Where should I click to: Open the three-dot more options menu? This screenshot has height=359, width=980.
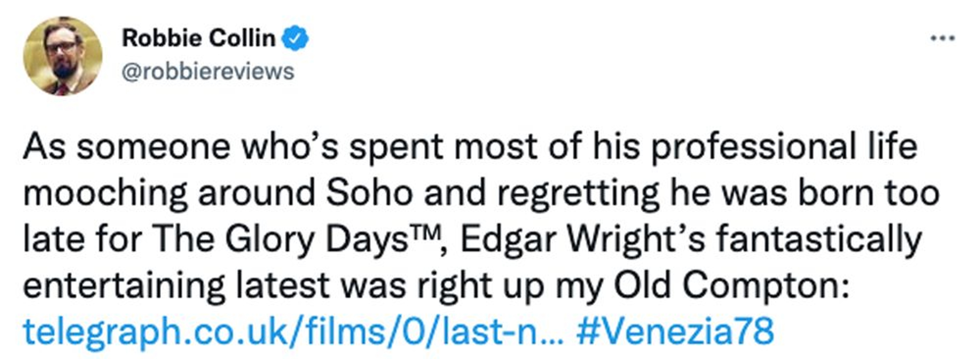942,38
